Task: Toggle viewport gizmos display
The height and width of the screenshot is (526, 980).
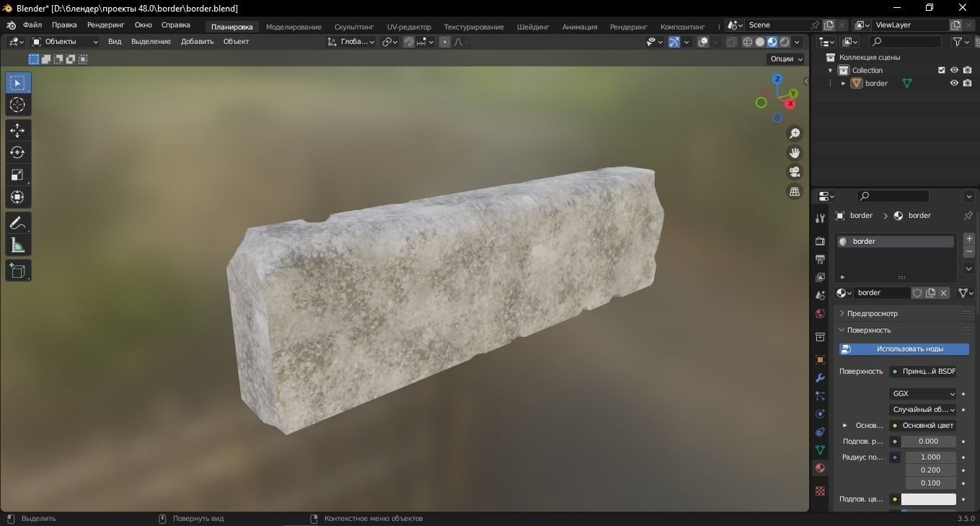Action: click(674, 42)
